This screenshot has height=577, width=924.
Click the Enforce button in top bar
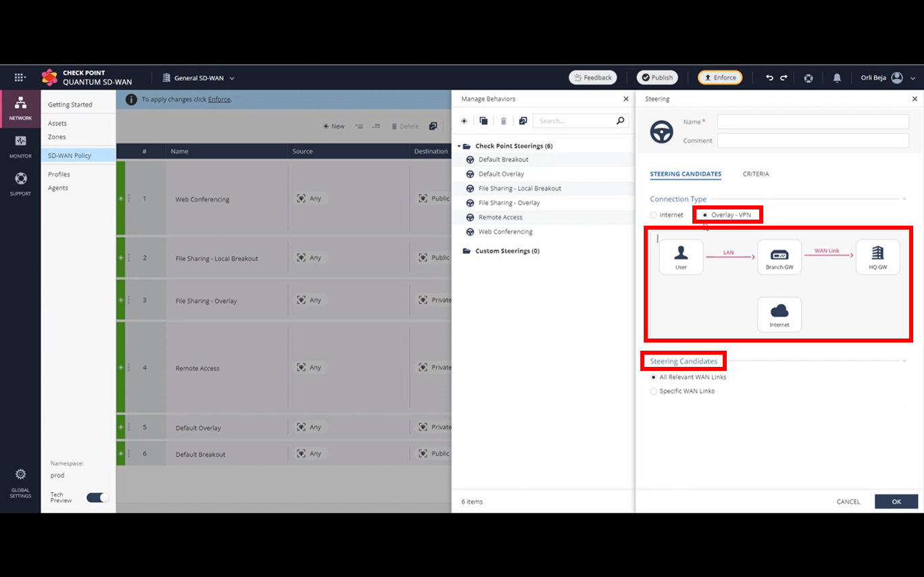coord(720,78)
